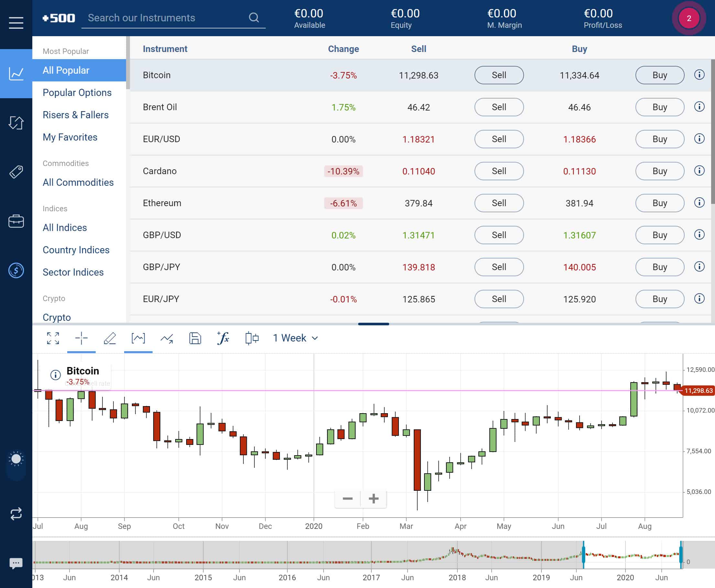
Task: Toggle the crosshair chart tool
Action: [x=81, y=338]
